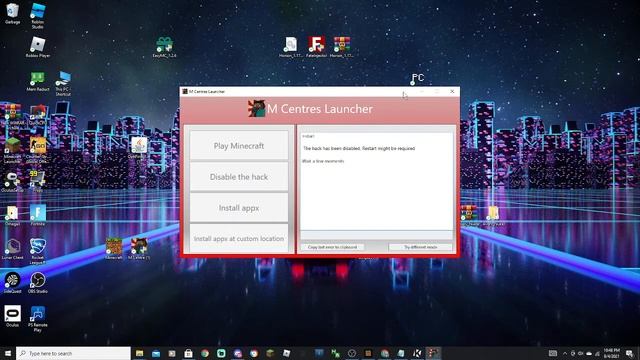The image size is (640, 360).
Task: Open the WinRAR archive right of FateInjector
Action: [341, 47]
